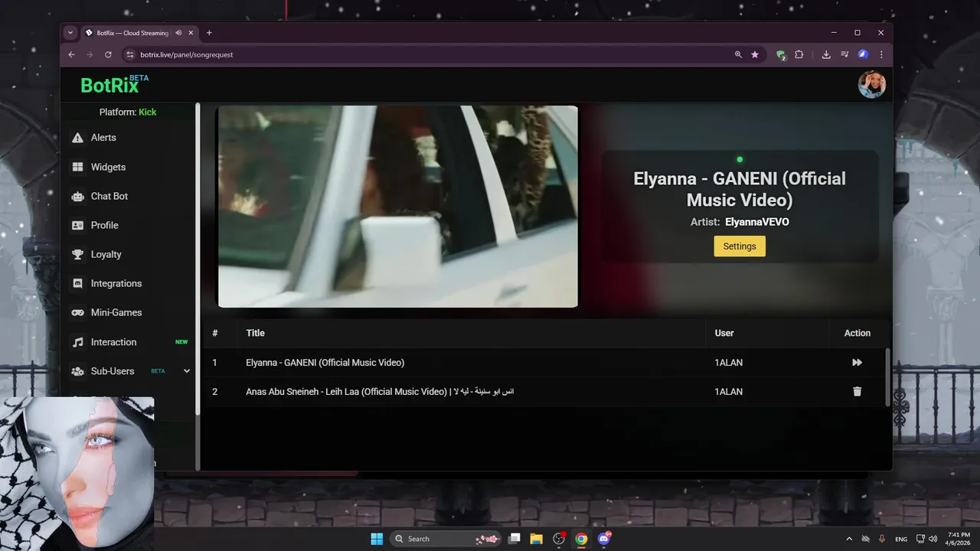Show hidden system tray icons
This screenshot has width=980, height=551.
pyautogui.click(x=848, y=539)
